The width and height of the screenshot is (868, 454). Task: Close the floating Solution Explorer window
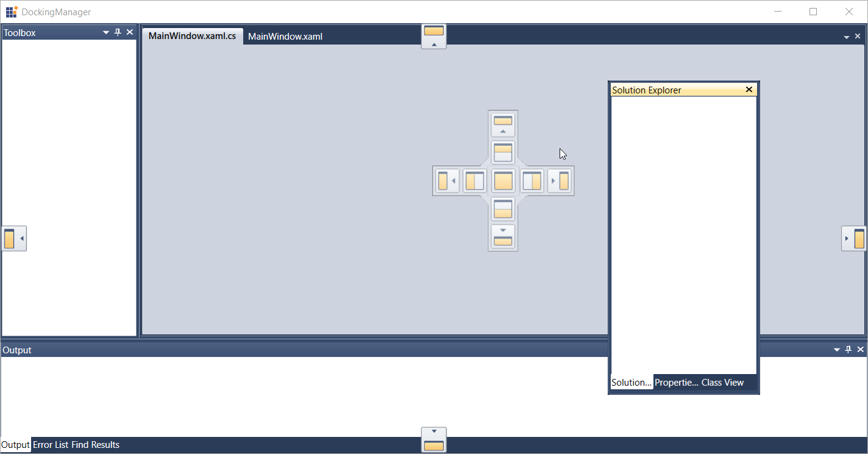click(749, 90)
